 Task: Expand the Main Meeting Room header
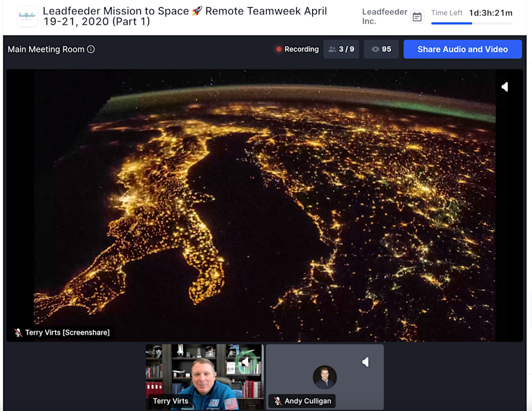coord(47,50)
